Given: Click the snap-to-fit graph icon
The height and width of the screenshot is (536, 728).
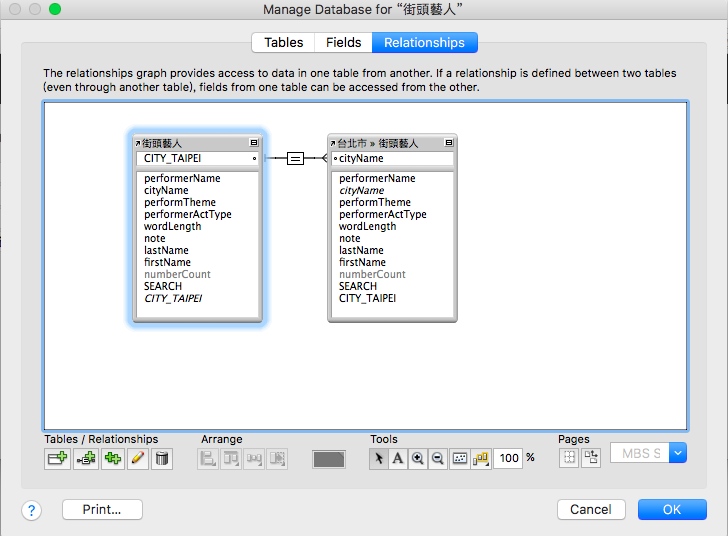Looking at the screenshot, I should [x=460, y=458].
